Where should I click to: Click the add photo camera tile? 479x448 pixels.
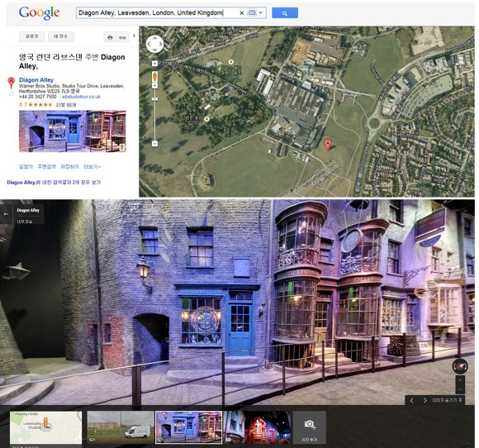pyautogui.click(x=310, y=427)
